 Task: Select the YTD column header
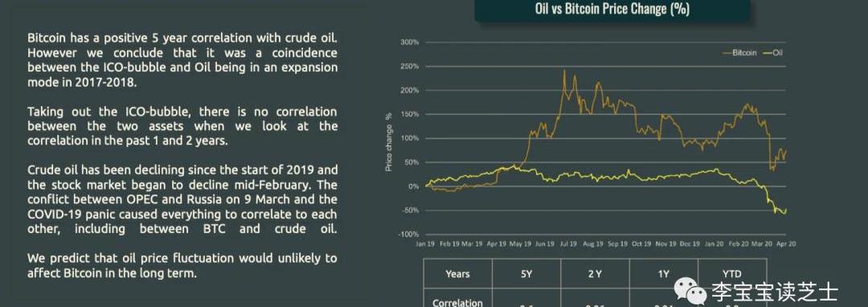732,273
